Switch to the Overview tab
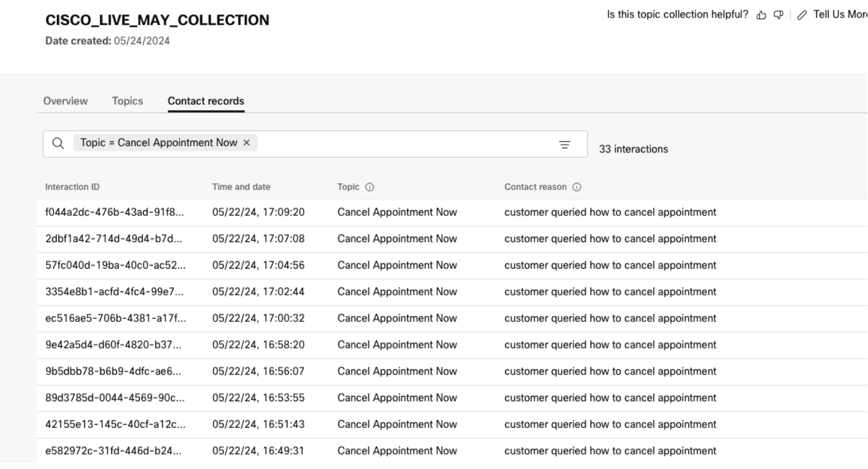Screen dimensions: 868x469 [65, 101]
